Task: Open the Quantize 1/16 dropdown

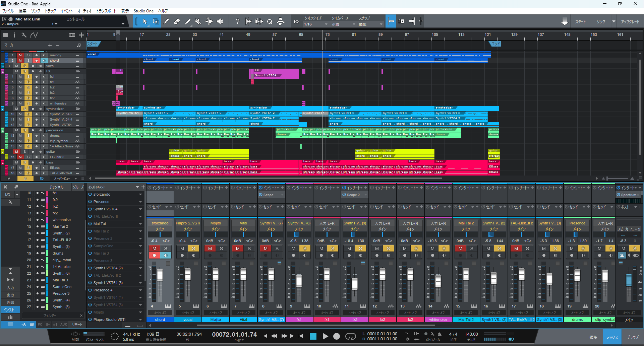Action: coord(316,24)
